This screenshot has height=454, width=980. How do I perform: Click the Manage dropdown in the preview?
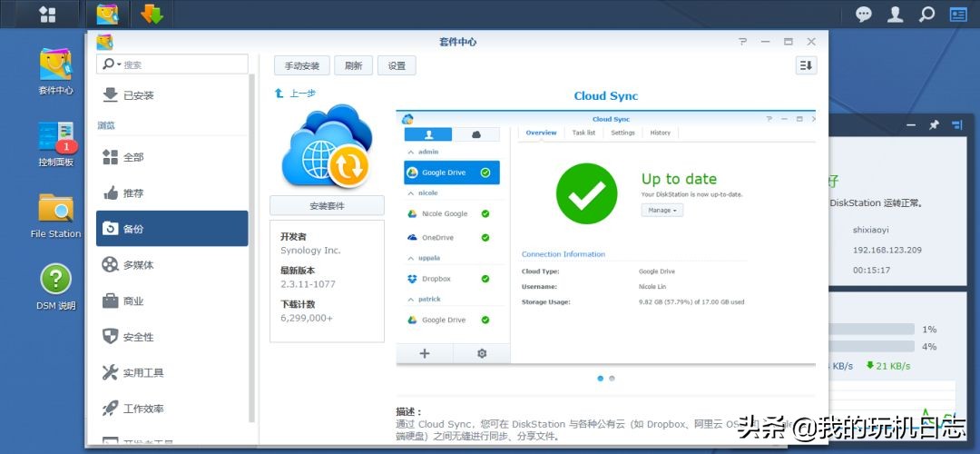pos(661,211)
